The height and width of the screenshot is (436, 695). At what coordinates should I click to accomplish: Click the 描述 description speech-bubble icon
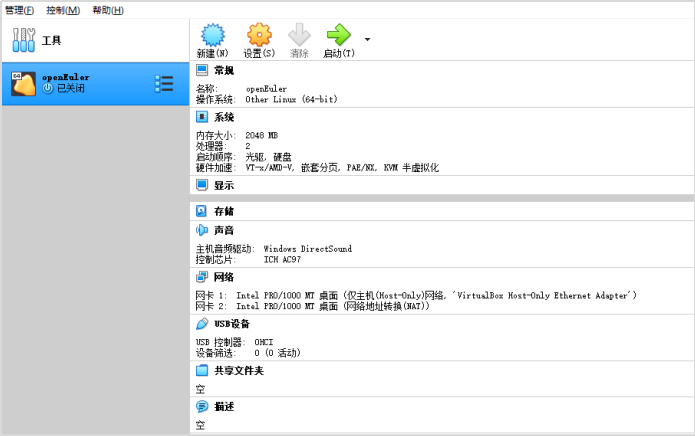click(202, 406)
